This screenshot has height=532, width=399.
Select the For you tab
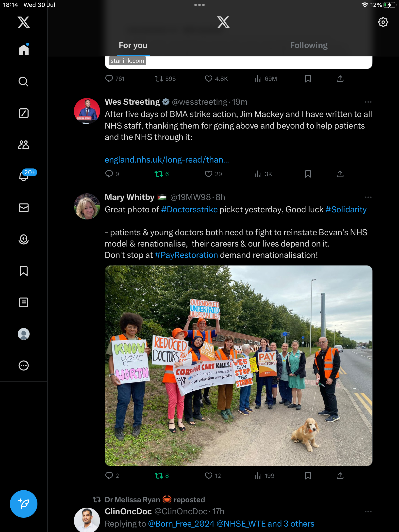(x=133, y=45)
